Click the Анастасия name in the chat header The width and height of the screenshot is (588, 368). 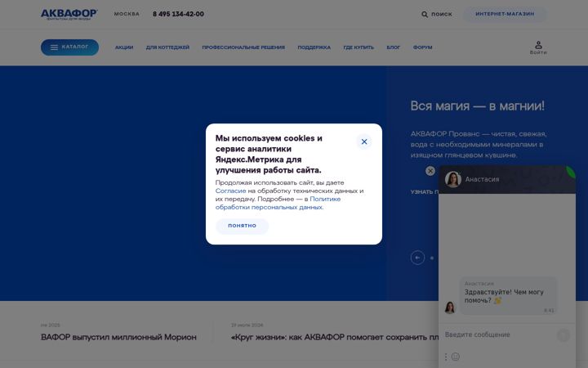[482, 179]
